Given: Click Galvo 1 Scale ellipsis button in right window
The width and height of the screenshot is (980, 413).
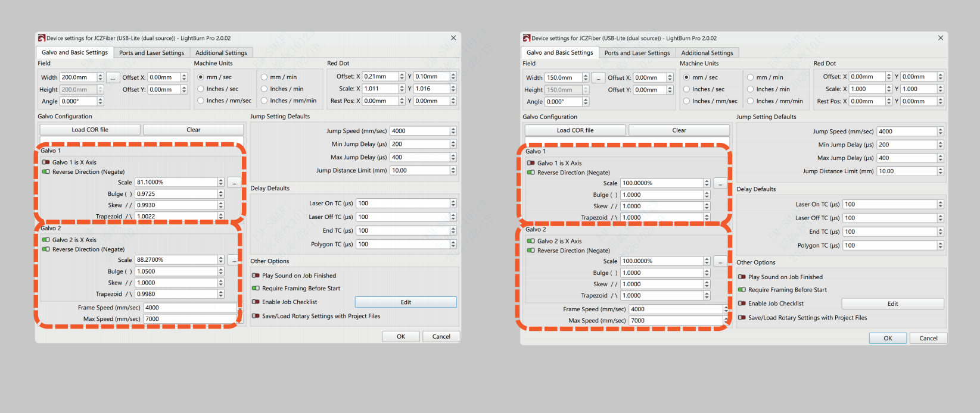Looking at the screenshot, I should coord(720,183).
